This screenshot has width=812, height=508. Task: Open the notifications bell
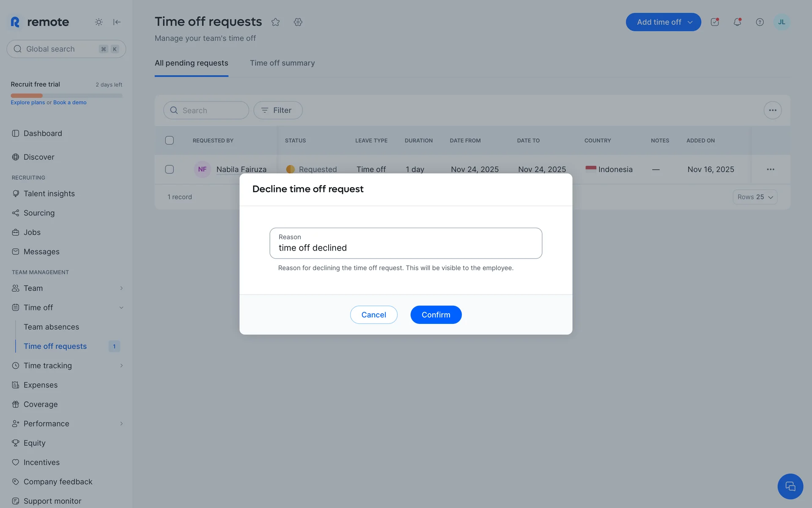737,22
